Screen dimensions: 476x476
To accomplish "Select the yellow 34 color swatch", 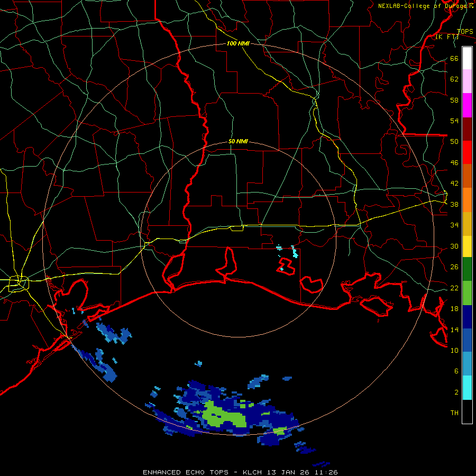I will [467, 246].
